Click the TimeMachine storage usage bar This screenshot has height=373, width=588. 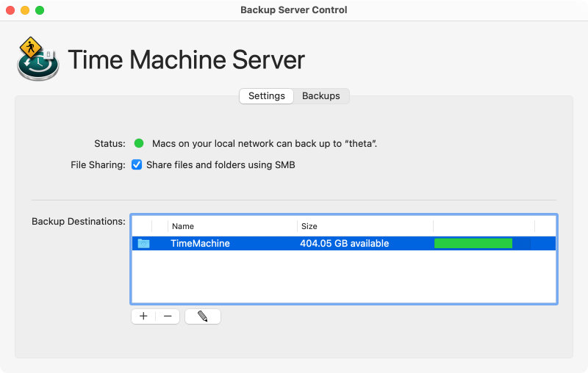482,244
